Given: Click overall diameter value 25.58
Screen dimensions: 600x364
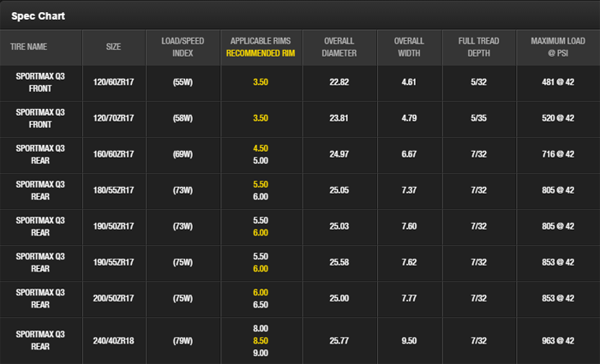Looking at the screenshot, I should tap(339, 262).
